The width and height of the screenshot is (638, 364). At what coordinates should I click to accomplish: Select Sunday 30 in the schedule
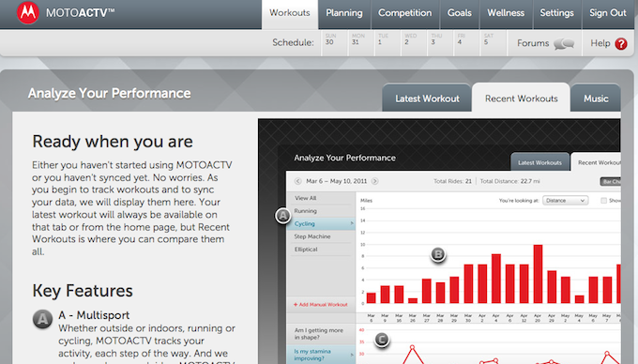(x=334, y=43)
